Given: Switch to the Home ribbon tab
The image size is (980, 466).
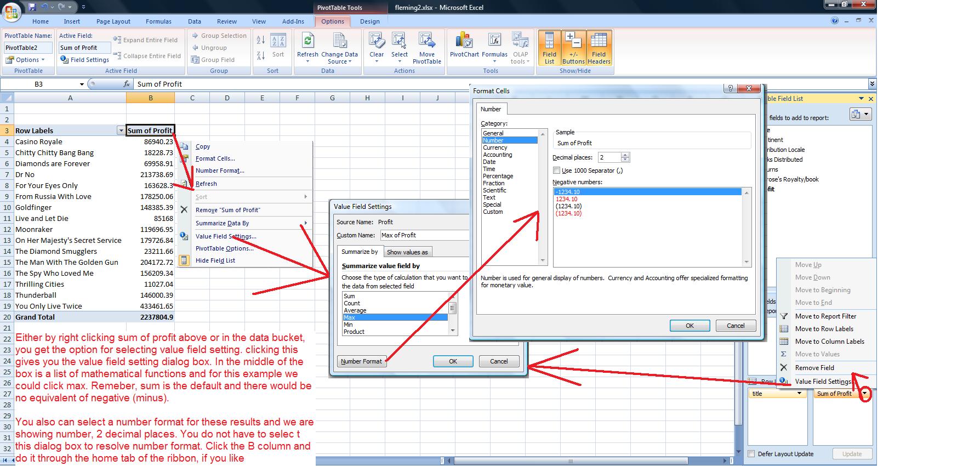Looking at the screenshot, I should coord(41,21).
